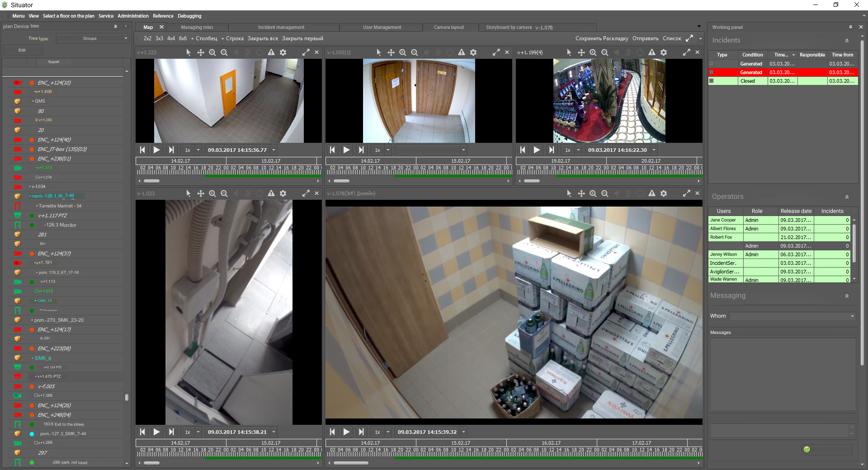Collapse the Operators section chevron
This screenshot has height=470, width=868.
847,197
